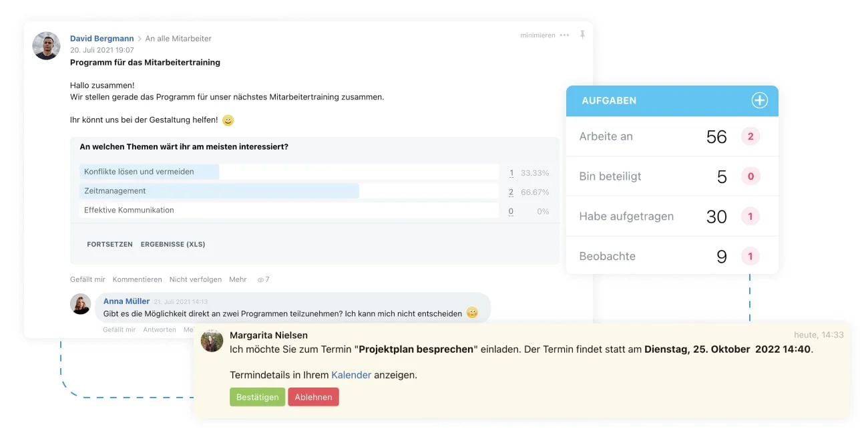This screenshot has height=441, width=868.
Task: Click the 33.33% result for Konflikte lösen
Action: point(535,173)
